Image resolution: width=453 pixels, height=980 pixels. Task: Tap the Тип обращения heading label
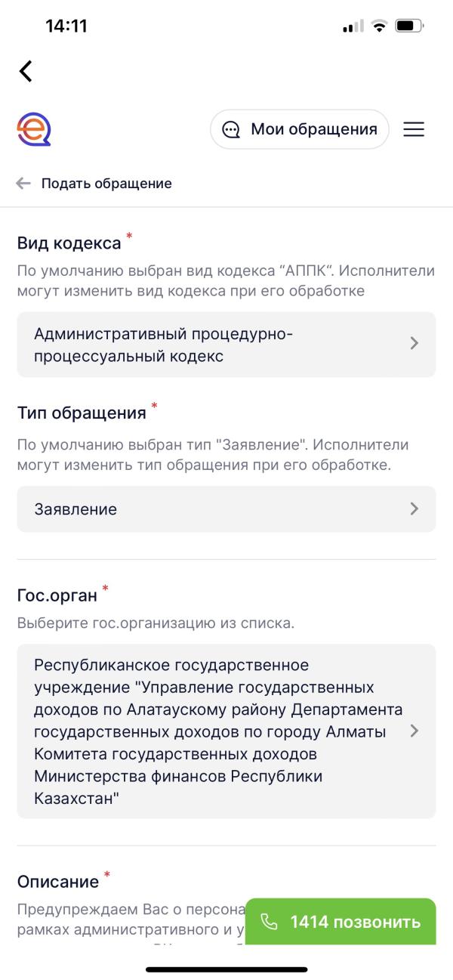click(x=82, y=413)
